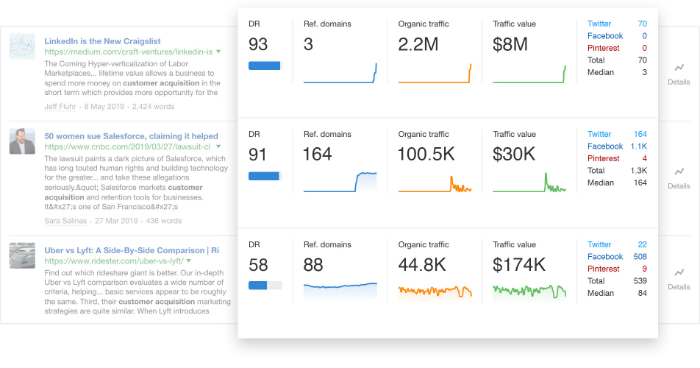
Task: Click the DR 93 rating bar
Action: [x=265, y=66]
